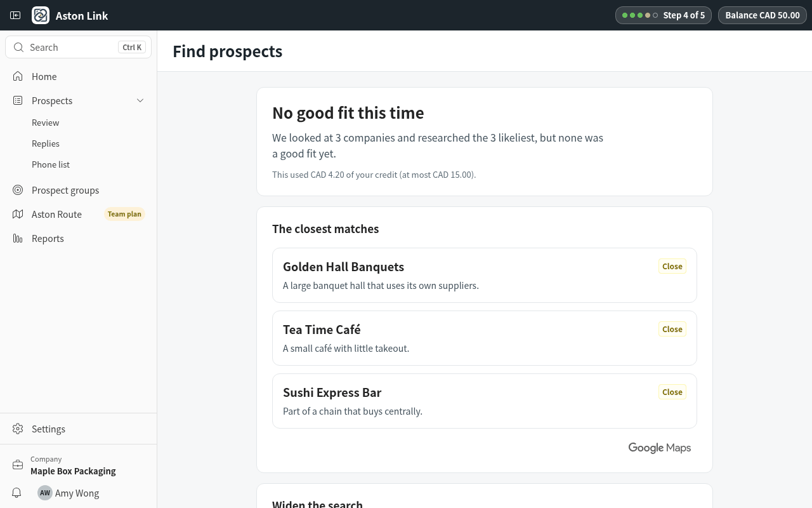812x508 pixels.
Task: Click the Balance CAD 50.00 button
Action: click(x=763, y=15)
